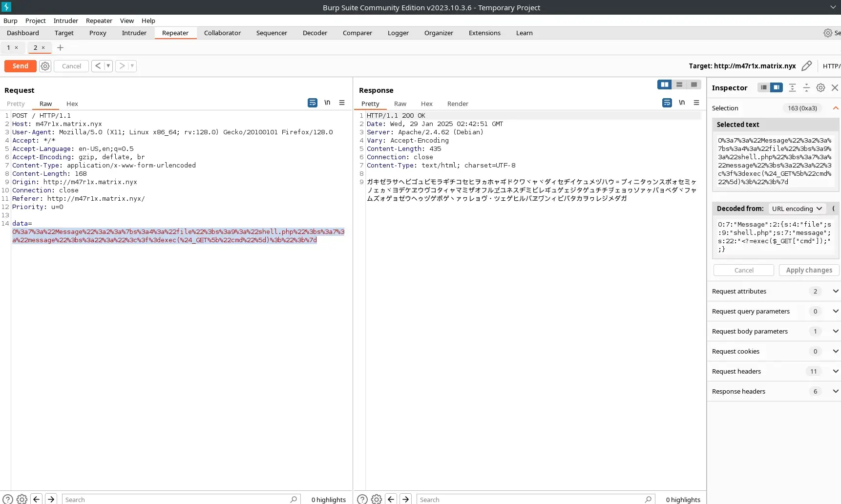Open the Logger tab

tap(398, 33)
